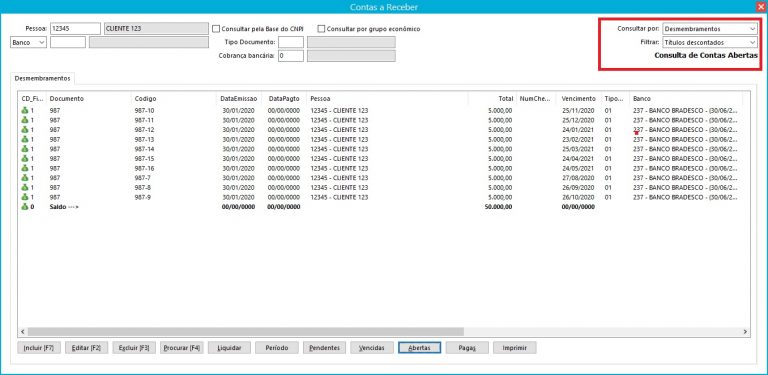This screenshot has width=768, height=375.
Task: Click the money bag icon on row 987-12
Action: coord(25,130)
